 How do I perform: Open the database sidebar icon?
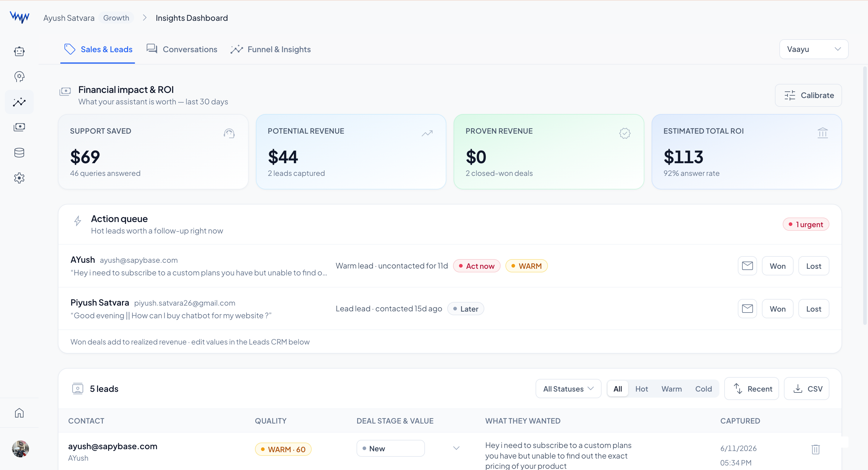pyautogui.click(x=19, y=153)
